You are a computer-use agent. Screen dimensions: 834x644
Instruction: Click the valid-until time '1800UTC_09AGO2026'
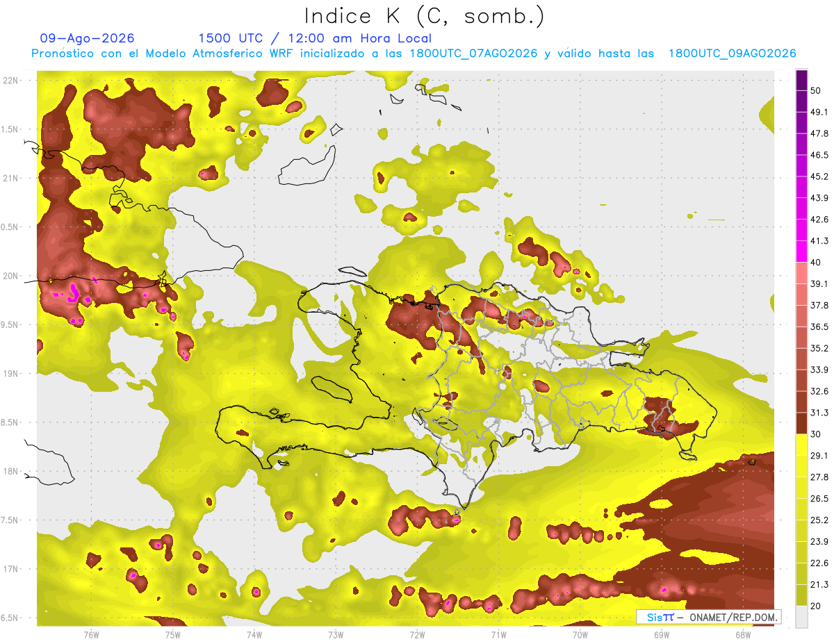732,53
